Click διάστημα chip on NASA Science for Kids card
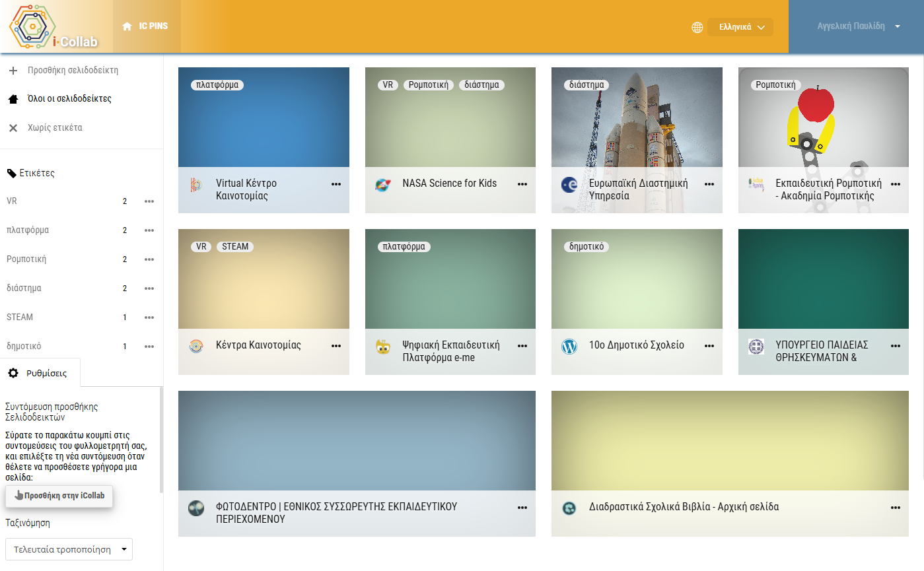Image resolution: width=924 pixels, height=571 pixels. click(482, 85)
